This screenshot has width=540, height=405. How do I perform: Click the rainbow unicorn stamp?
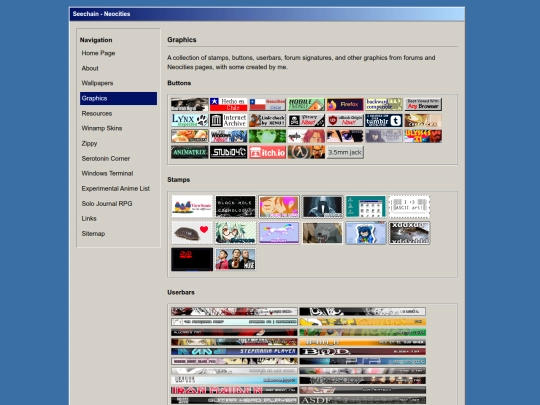[279, 233]
